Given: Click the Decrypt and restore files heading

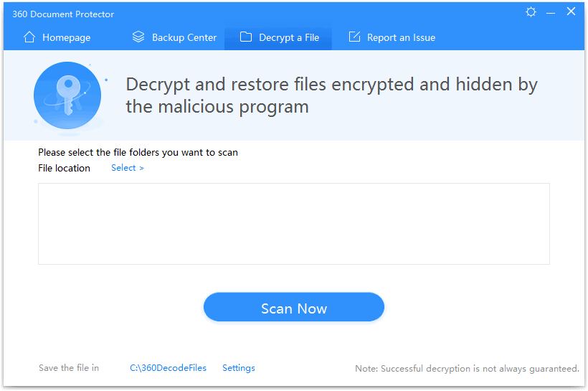Looking at the screenshot, I should pos(331,95).
